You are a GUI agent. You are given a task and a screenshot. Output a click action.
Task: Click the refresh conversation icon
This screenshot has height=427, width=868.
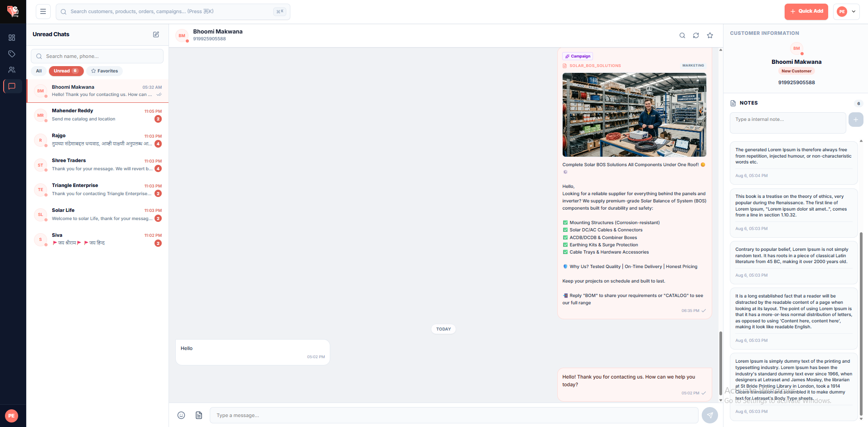696,35
